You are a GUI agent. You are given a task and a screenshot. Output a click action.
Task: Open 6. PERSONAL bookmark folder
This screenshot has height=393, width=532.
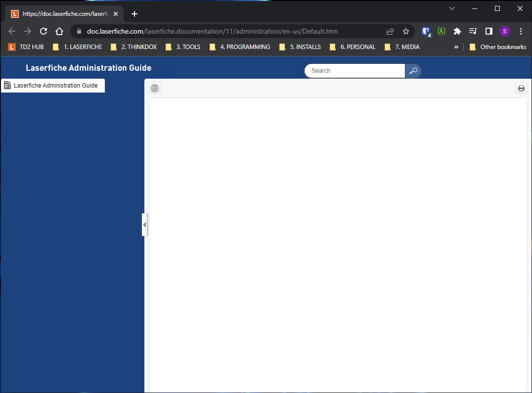[x=353, y=47]
